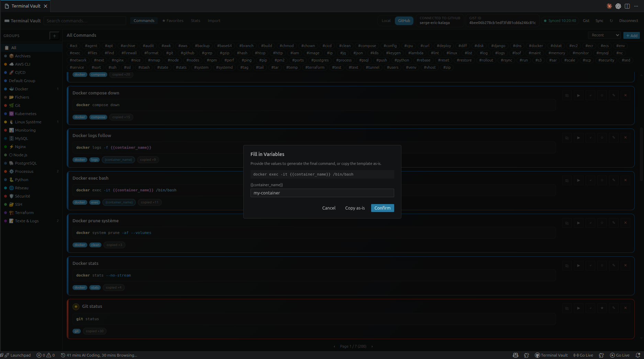The width and height of the screenshot is (644, 359).
Task: Filter by the #aws hashtag
Action: pyautogui.click(x=183, y=46)
